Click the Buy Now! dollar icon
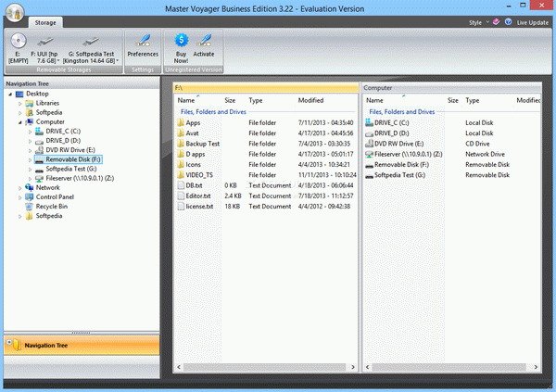This screenshot has height=392, width=556. pyautogui.click(x=180, y=42)
